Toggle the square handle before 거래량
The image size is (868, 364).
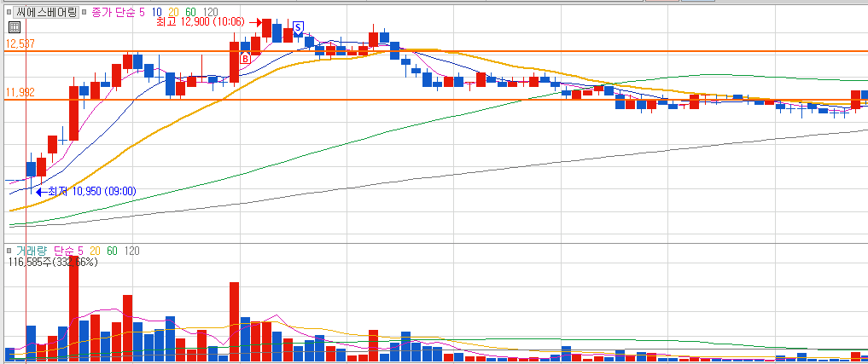pyautogui.click(x=9, y=251)
